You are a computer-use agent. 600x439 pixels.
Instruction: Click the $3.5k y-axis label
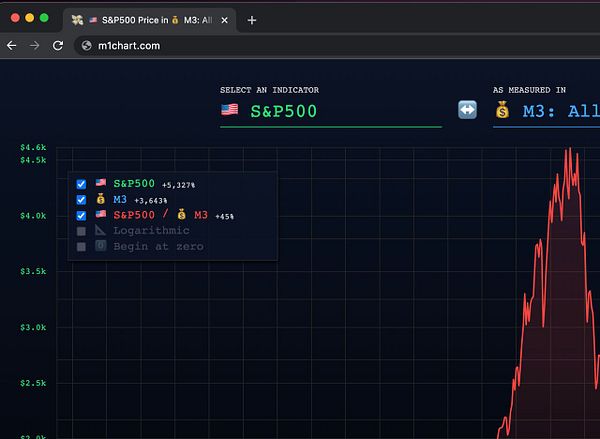[x=33, y=271]
